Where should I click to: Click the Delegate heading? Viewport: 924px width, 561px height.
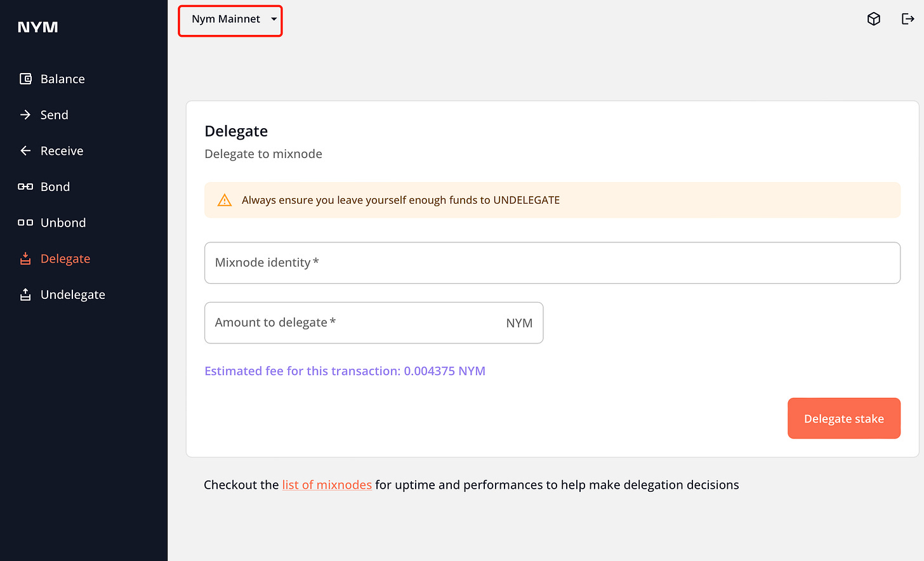coord(236,131)
